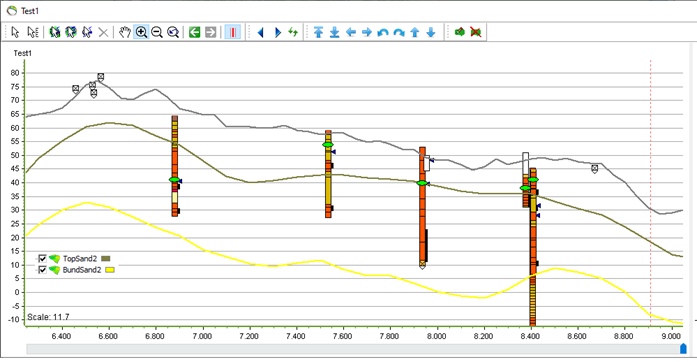The image size is (697, 362).
Task: Select the hand pan tool
Action: (x=125, y=32)
